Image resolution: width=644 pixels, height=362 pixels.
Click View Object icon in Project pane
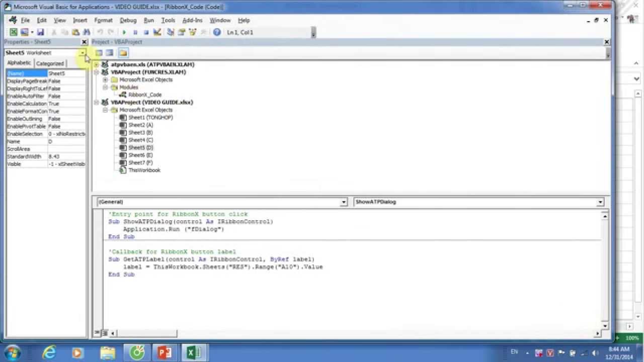(110, 53)
